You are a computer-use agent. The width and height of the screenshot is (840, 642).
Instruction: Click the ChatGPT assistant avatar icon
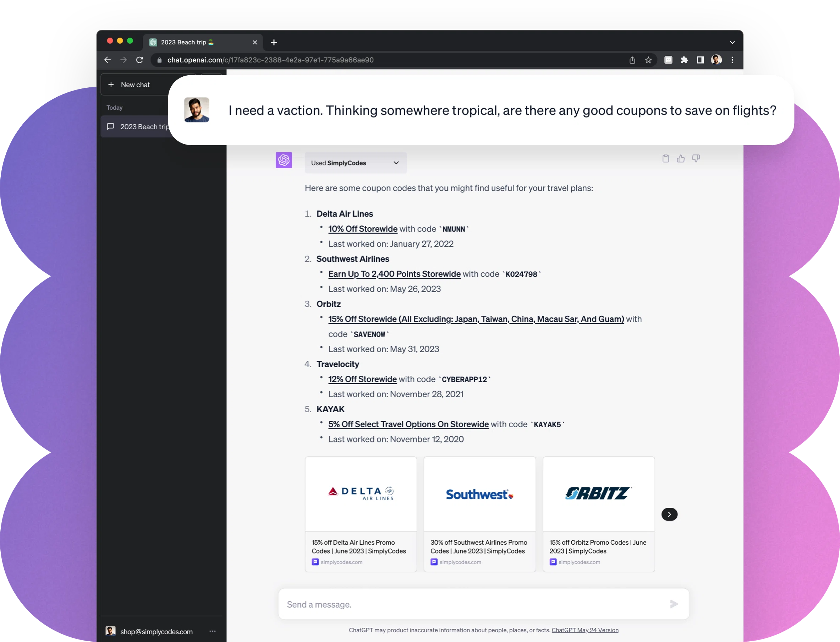click(x=284, y=160)
